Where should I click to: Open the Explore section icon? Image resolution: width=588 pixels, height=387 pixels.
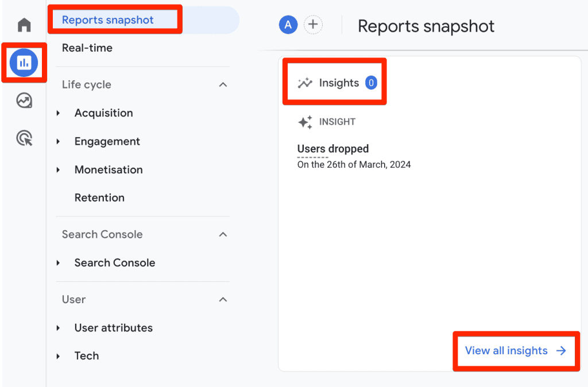coord(23,100)
